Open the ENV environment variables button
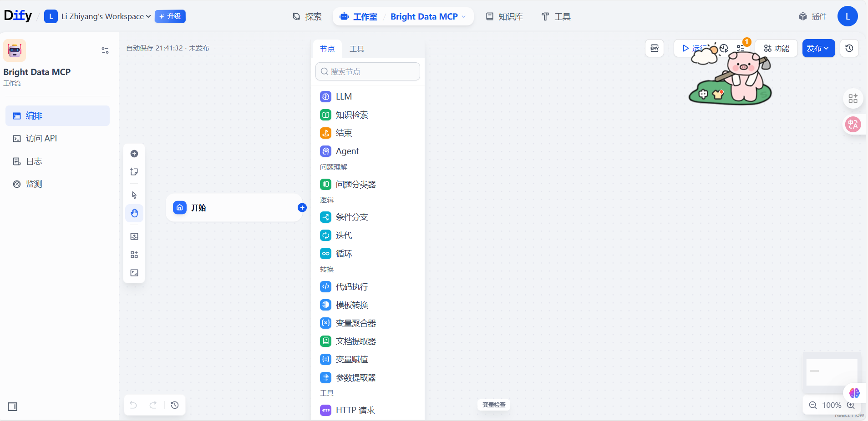The image size is (868, 421). [655, 48]
